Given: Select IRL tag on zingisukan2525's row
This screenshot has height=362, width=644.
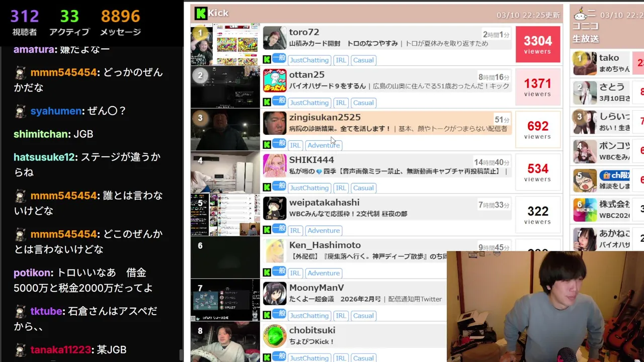Looking at the screenshot, I should (x=295, y=145).
